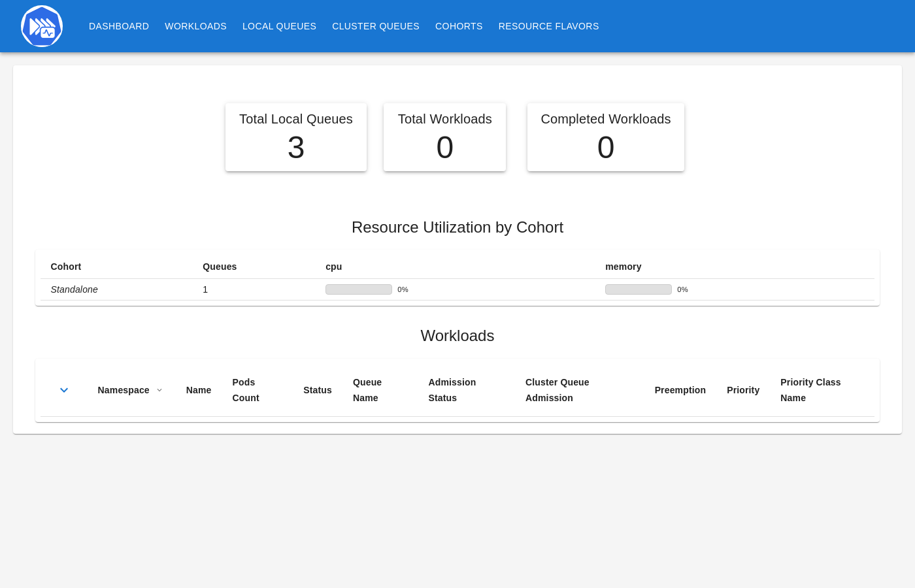Click the Cohort column header
The height and width of the screenshot is (588, 915).
pyautogui.click(x=66, y=267)
